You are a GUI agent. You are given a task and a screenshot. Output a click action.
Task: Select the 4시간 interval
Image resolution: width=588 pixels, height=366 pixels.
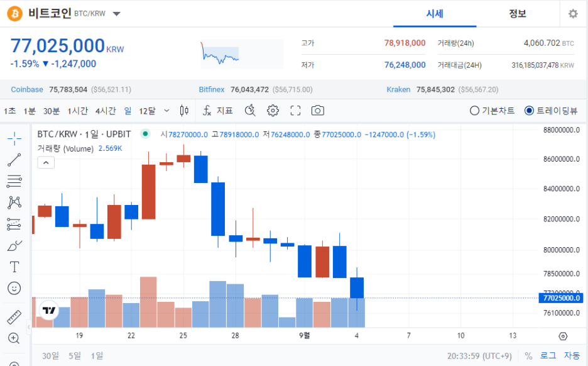106,111
